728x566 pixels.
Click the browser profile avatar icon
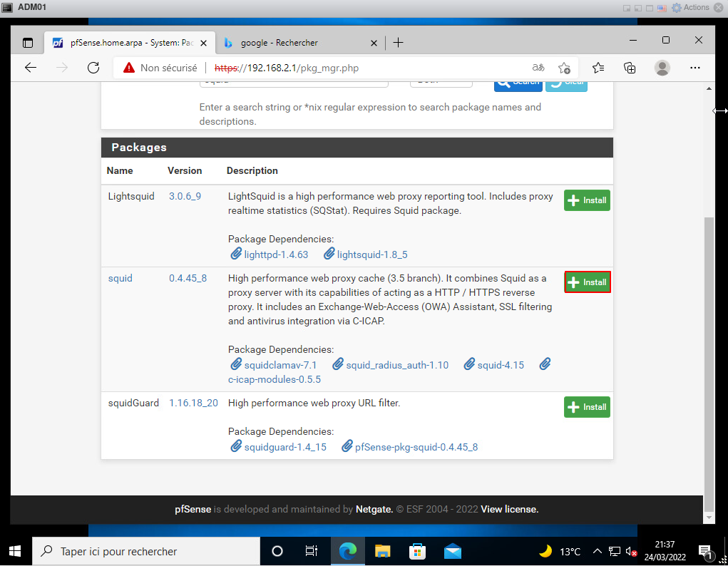point(662,68)
